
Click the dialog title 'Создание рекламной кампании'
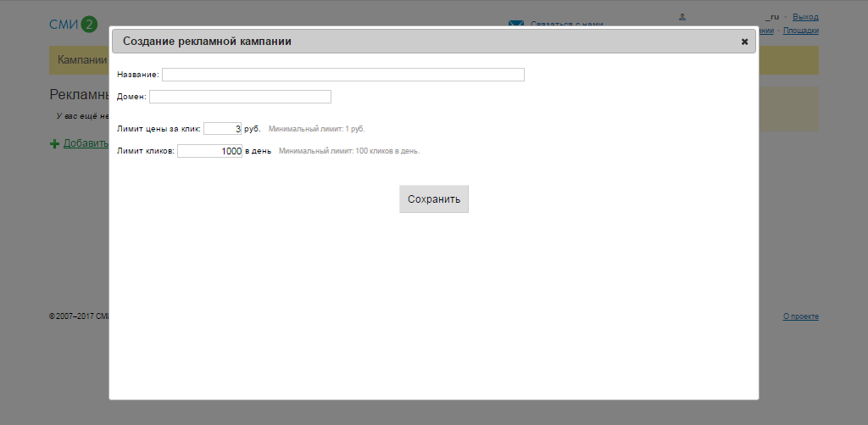[x=207, y=42]
